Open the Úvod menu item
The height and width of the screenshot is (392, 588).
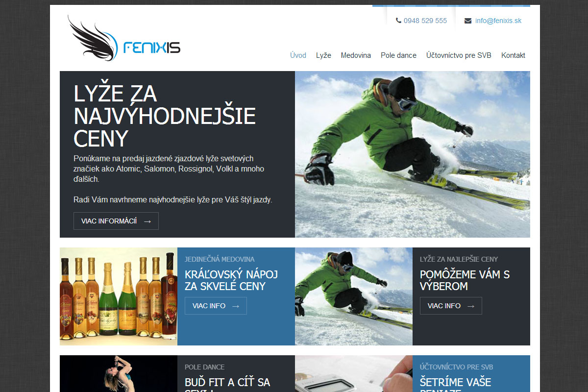(298, 55)
